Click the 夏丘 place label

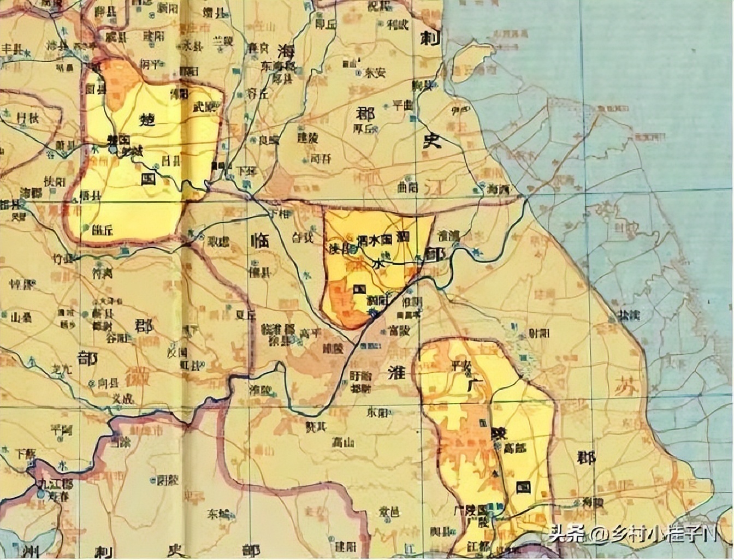(x=245, y=315)
